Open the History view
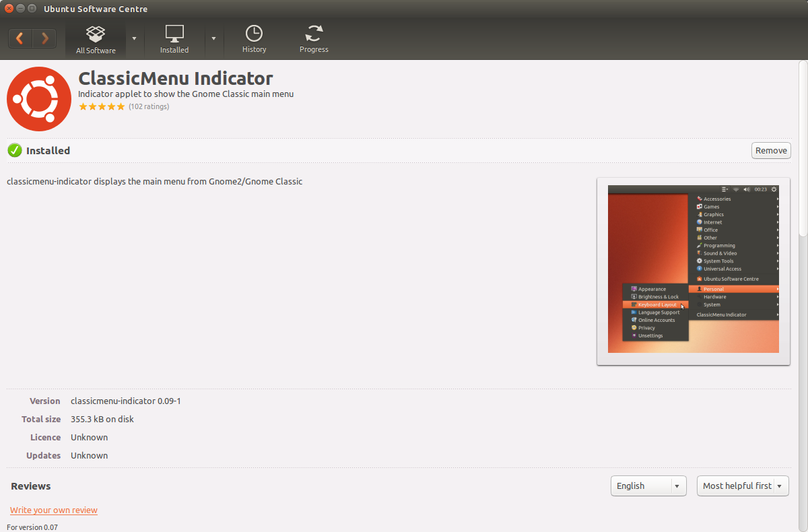 pos(254,40)
